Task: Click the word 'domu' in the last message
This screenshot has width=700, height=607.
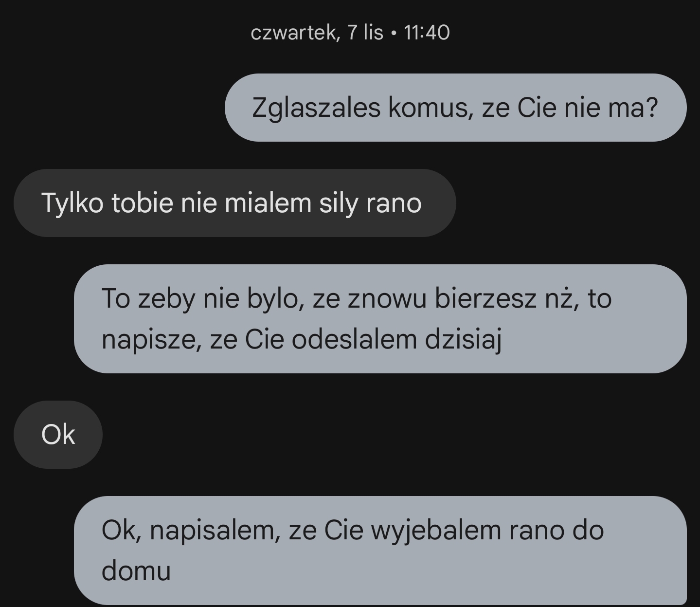Action: [x=136, y=571]
